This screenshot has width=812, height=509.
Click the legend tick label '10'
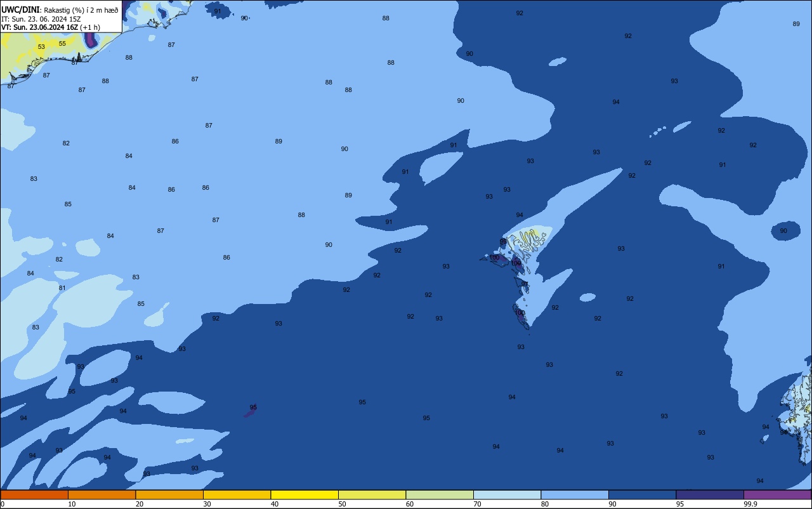pyautogui.click(x=72, y=504)
